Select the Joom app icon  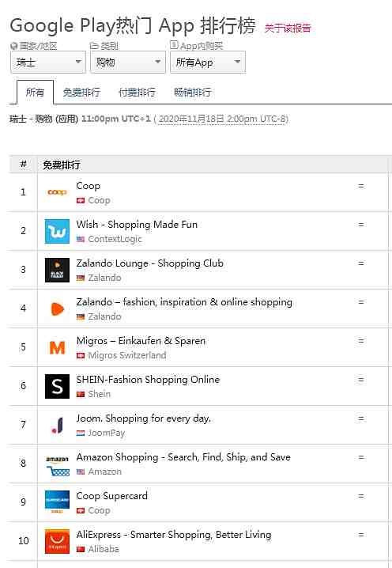(x=57, y=425)
